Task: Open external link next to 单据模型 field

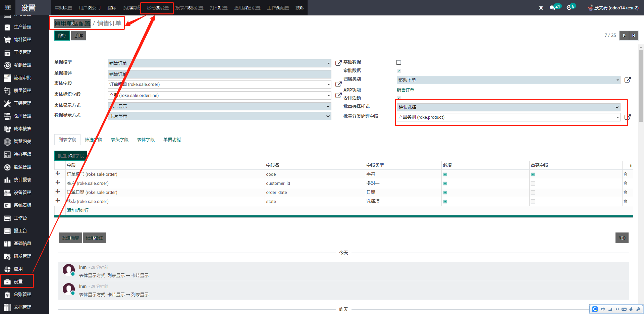Action: tap(338, 63)
